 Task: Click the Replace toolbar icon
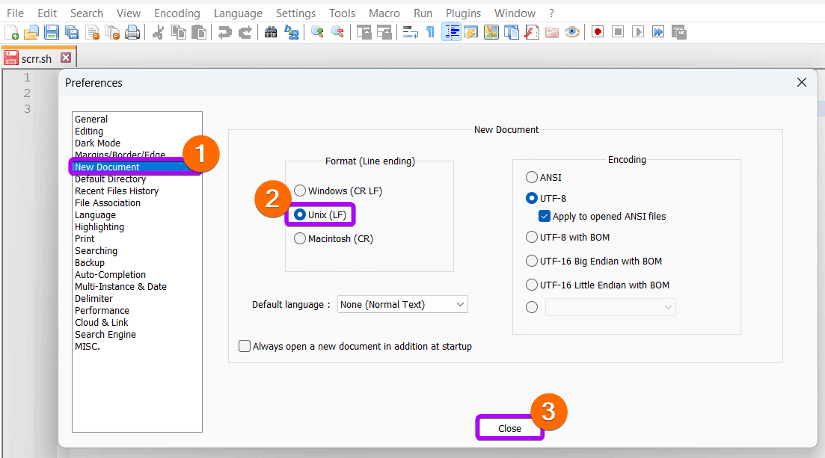click(x=291, y=33)
